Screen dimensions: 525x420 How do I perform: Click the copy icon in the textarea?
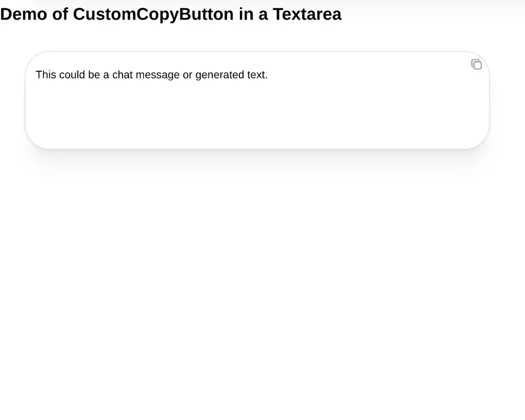click(x=476, y=65)
